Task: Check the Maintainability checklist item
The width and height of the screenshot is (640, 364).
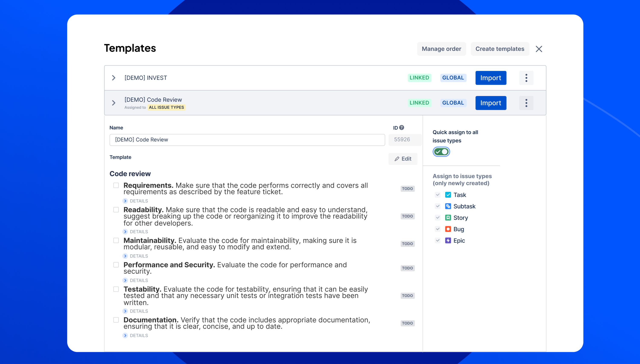Action: point(116,240)
